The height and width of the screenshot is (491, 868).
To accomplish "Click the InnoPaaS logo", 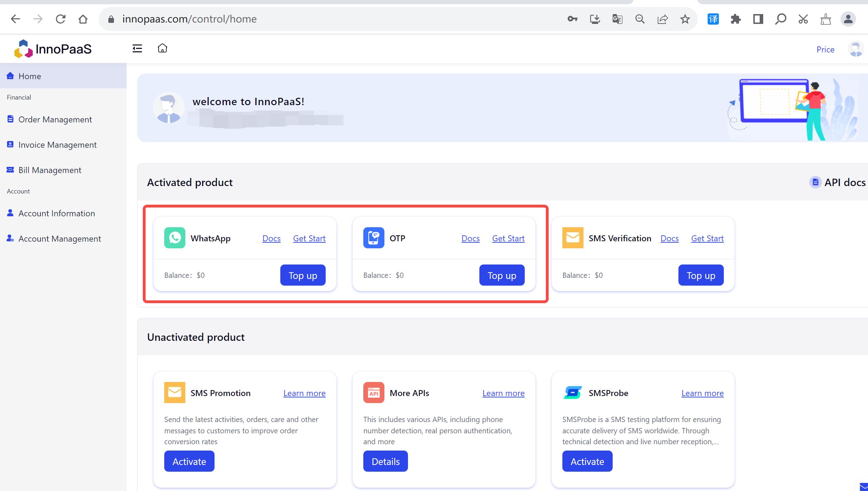I will 53,49.
